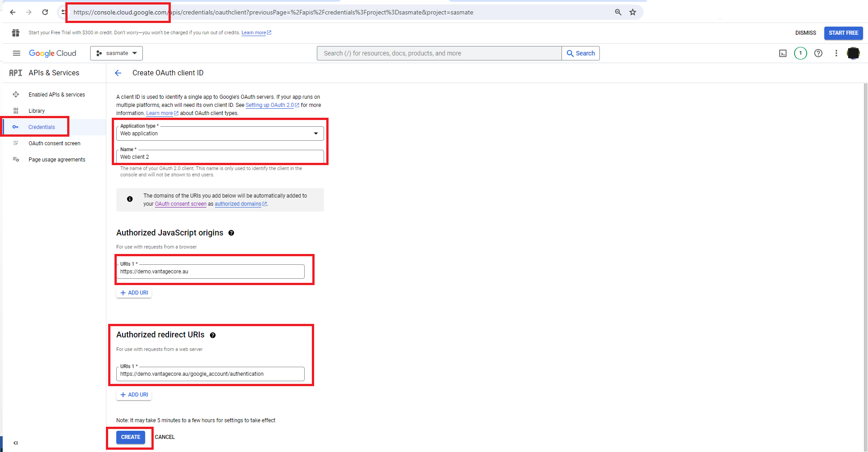Bookmark this page with the star icon
This screenshot has height=452, width=868.
tap(633, 12)
